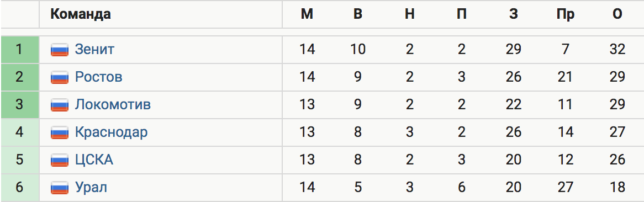The image size is (644, 202).
Task: Click Зенит's 32 points value
Action: click(x=617, y=50)
